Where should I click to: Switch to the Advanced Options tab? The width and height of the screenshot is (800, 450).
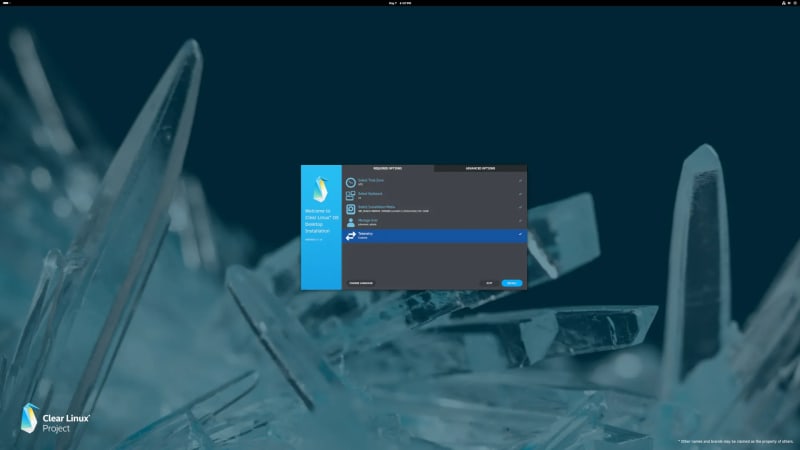[x=480, y=168]
